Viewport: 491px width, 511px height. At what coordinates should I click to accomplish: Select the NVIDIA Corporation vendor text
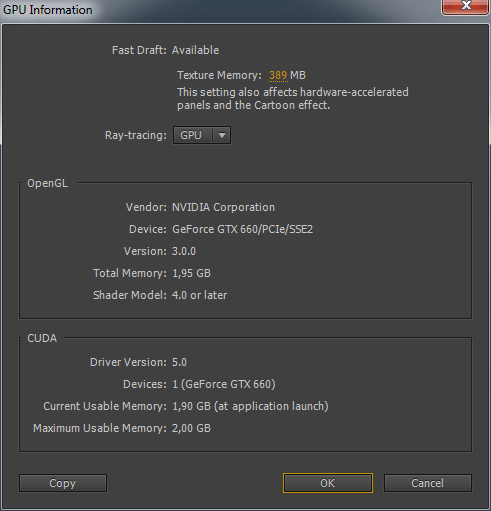(223, 207)
